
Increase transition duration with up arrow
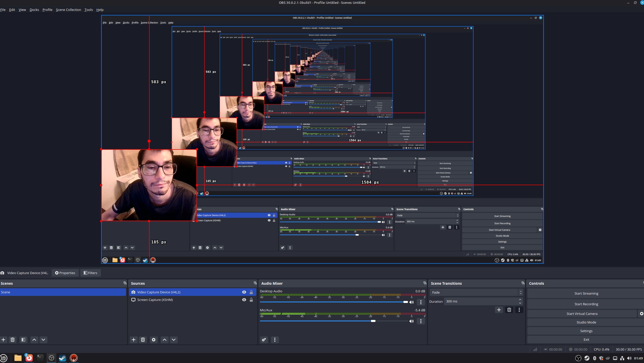(x=520, y=300)
